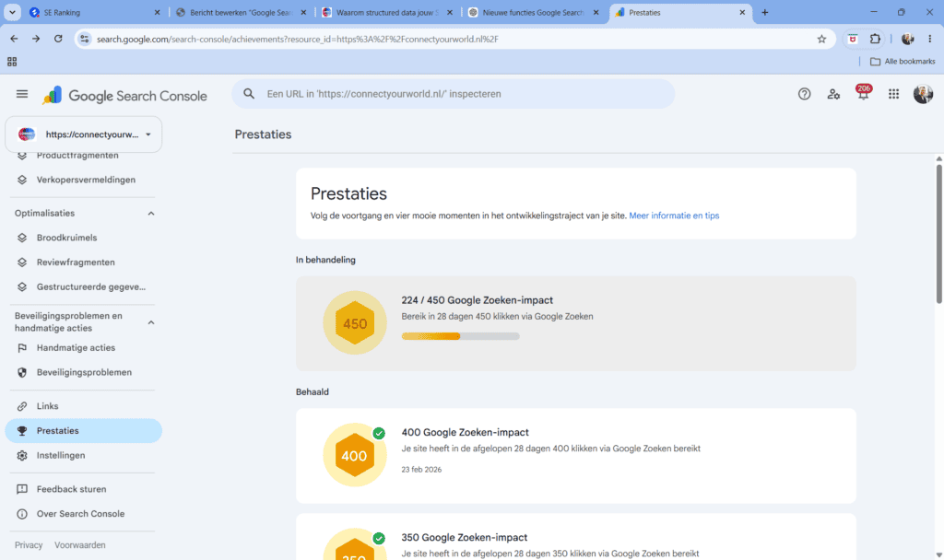Click the 450 hexagon badge
944x560 pixels.
click(x=355, y=323)
